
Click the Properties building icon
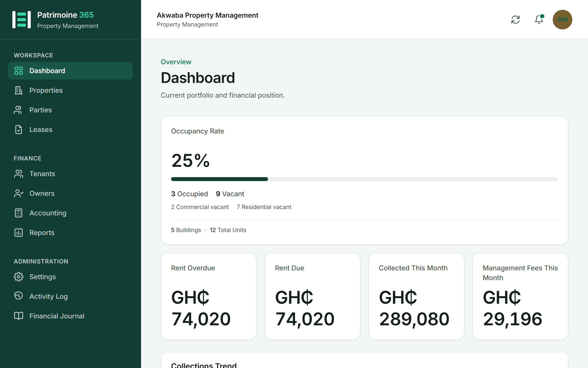coord(19,90)
